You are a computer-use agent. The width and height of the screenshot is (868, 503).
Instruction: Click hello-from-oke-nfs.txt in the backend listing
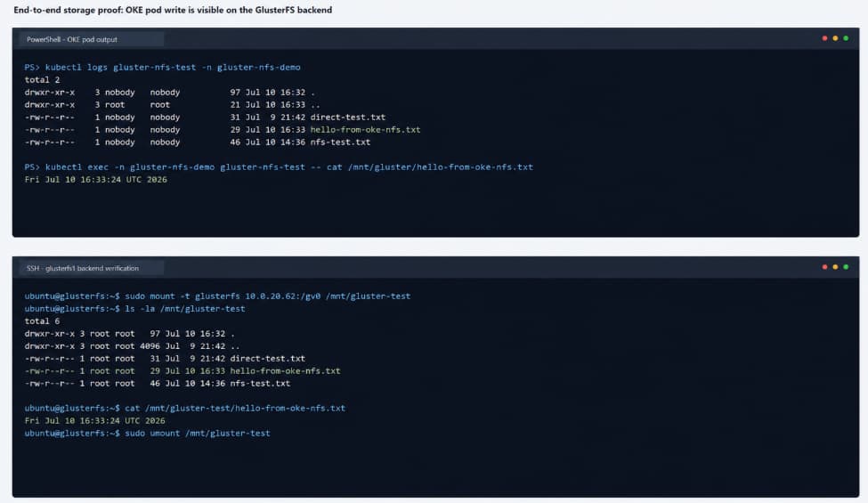(285, 370)
